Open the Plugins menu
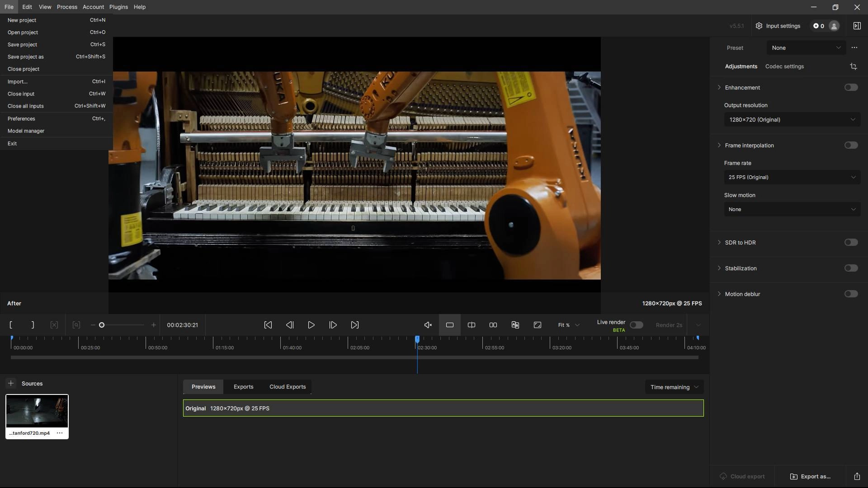Viewport: 868px width, 488px height. (118, 7)
